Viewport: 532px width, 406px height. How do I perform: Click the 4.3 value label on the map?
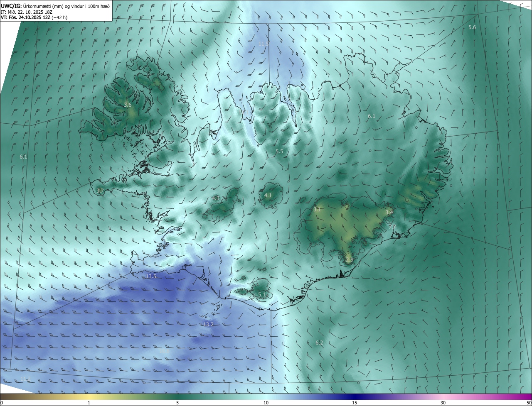point(216,198)
